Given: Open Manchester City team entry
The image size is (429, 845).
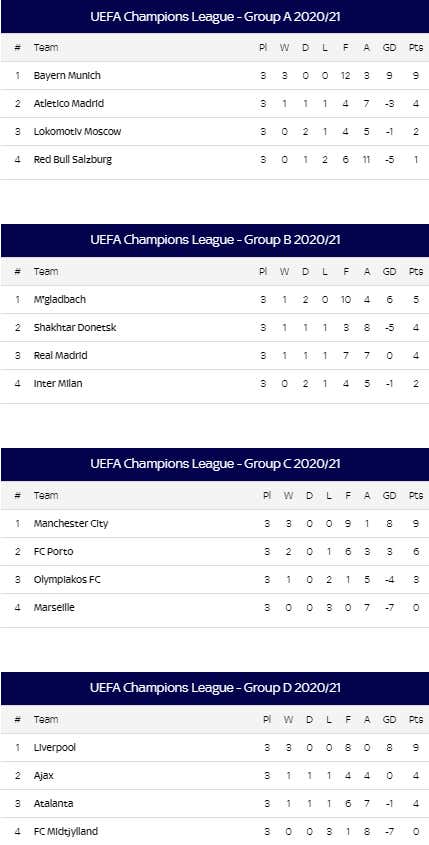Looking at the screenshot, I should 71,523.
